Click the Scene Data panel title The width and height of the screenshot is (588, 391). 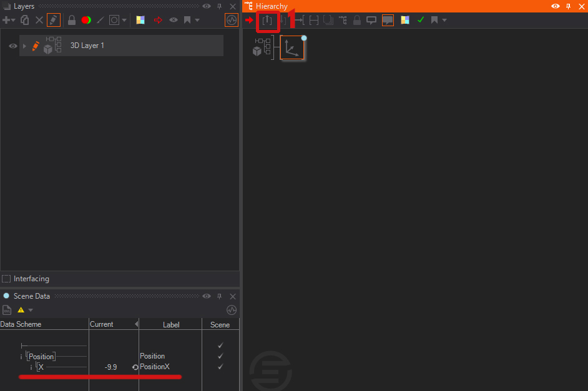(x=31, y=296)
